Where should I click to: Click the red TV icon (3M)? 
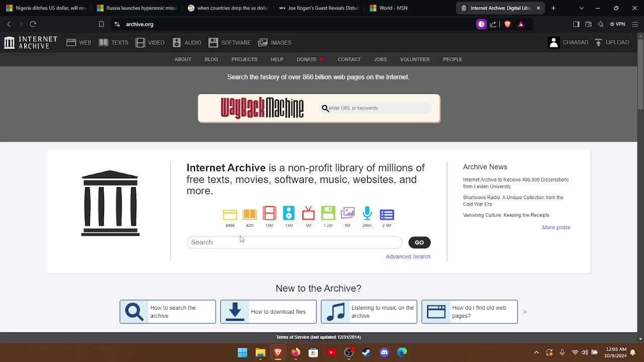308,214
